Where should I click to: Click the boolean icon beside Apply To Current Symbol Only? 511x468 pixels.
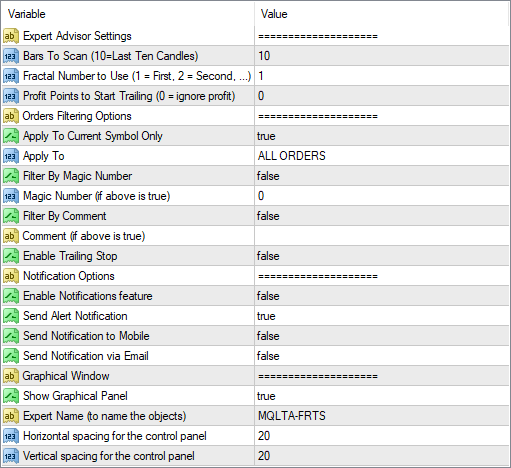tap(11, 136)
